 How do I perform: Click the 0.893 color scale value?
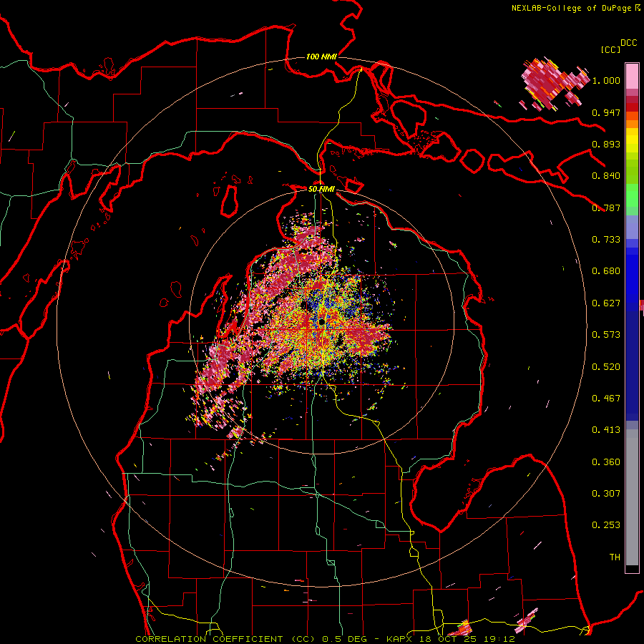[x=606, y=144]
